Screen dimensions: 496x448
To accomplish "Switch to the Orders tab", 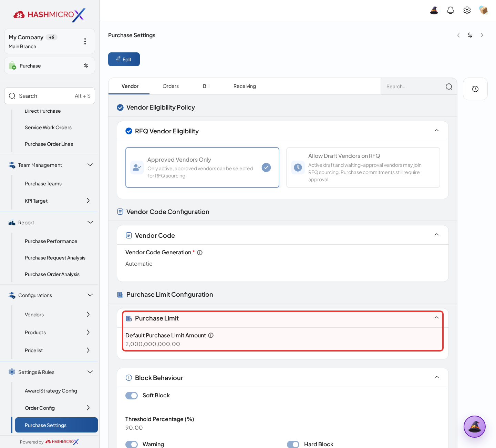I will click(x=170, y=86).
